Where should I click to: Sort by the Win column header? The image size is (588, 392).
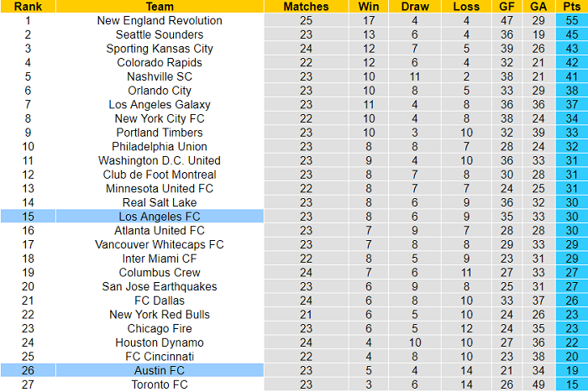[x=370, y=6]
